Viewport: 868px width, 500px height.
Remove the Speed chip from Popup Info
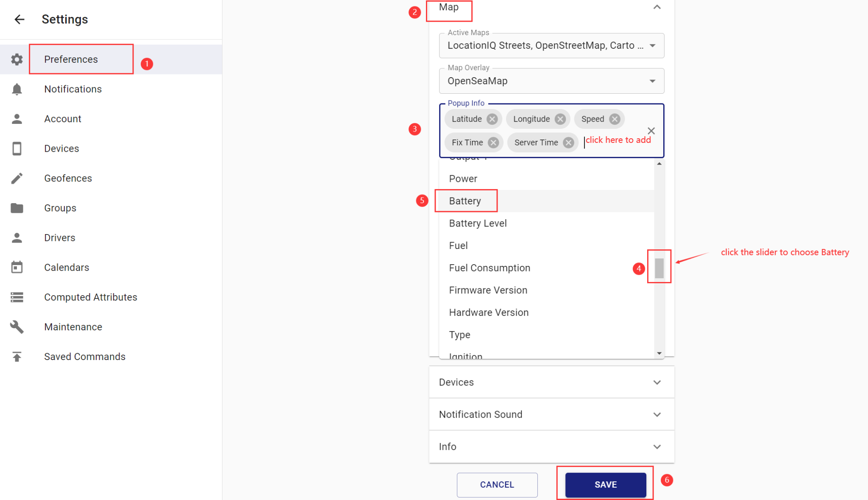614,119
